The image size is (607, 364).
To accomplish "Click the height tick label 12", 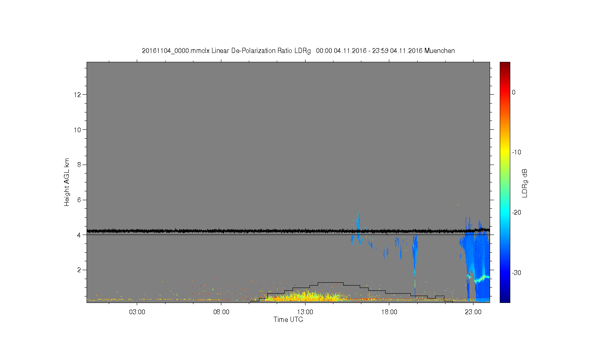I will [x=78, y=95].
